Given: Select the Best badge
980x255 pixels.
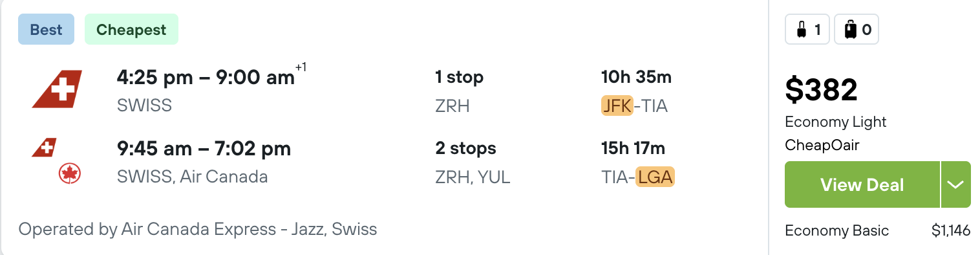Looking at the screenshot, I should pyautogui.click(x=46, y=30).
